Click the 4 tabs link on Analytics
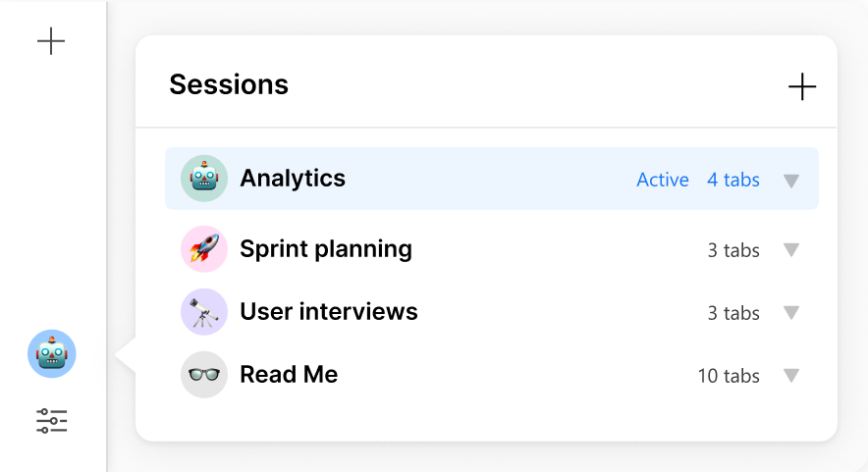Image resolution: width=868 pixels, height=472 pixels. pos(733,180)
